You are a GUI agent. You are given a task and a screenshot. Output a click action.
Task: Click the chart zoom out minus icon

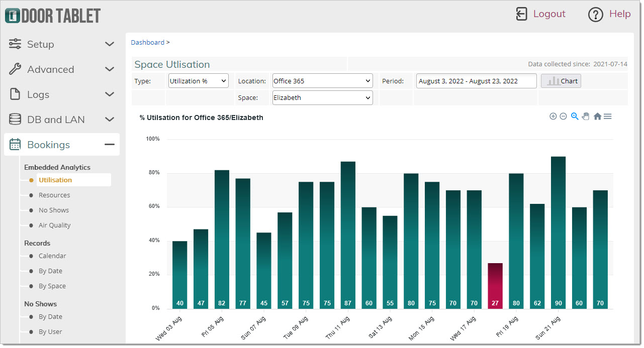[x=563, y=117]
